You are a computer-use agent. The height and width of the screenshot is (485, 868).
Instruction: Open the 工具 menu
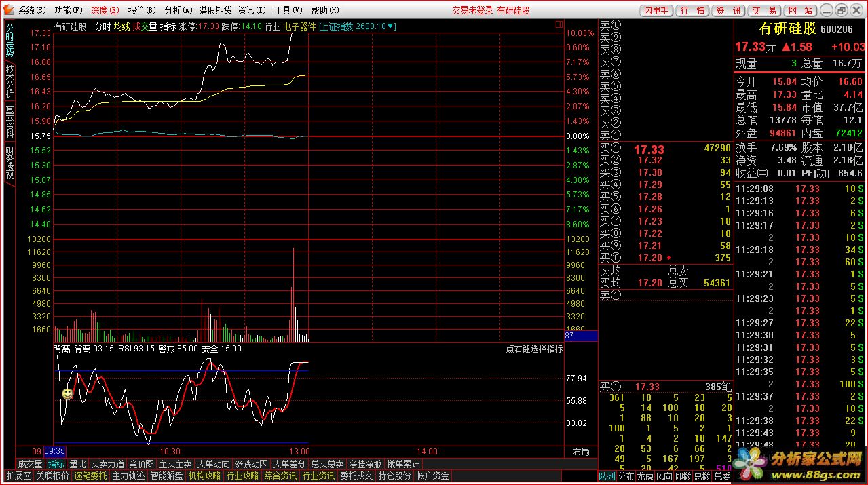point(288,10)
